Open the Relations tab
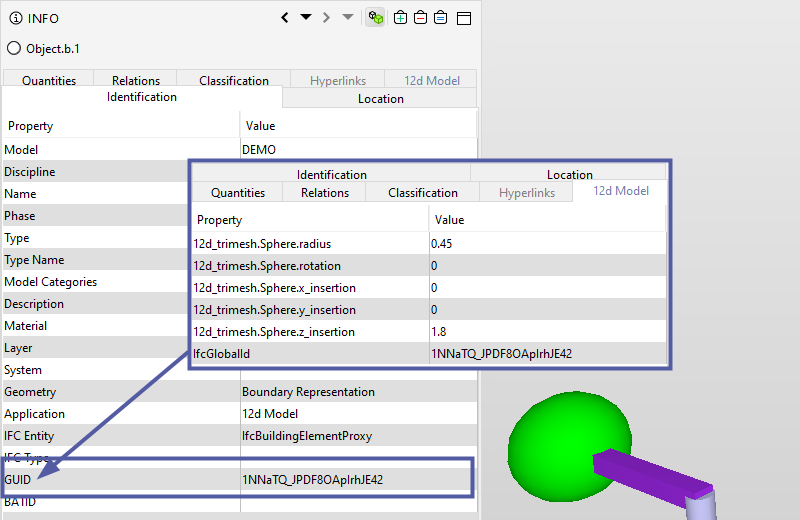 click(135, 81)
